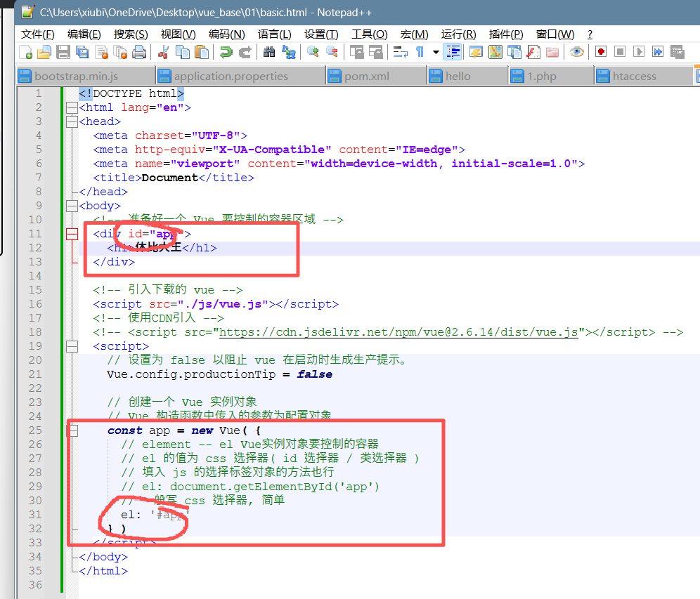Viewport: 700px width, 599px height.
Task: Switch to the pom.xml tab
Action: pyautogui.click(x=366, y=77)
